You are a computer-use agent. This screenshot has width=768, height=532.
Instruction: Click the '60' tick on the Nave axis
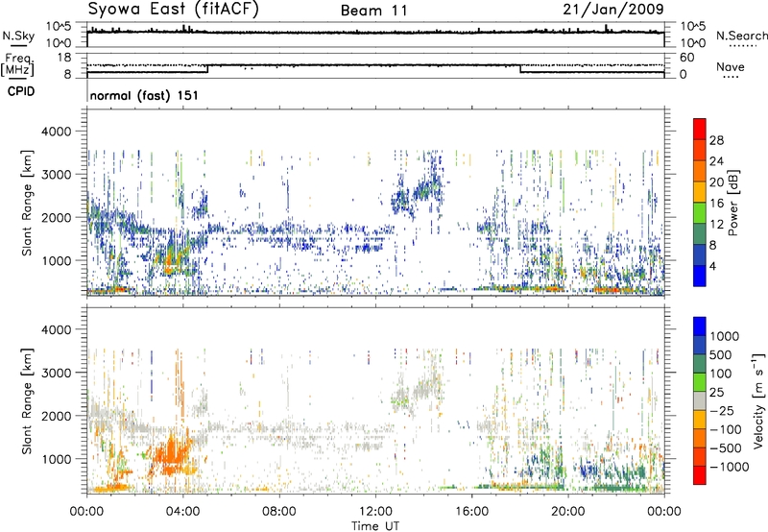click(686, 58)
